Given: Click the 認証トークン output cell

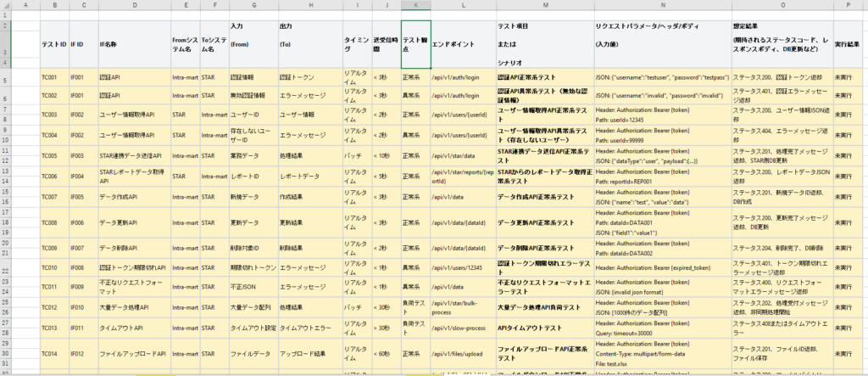Looking at the screenshot, I should 310,77.
